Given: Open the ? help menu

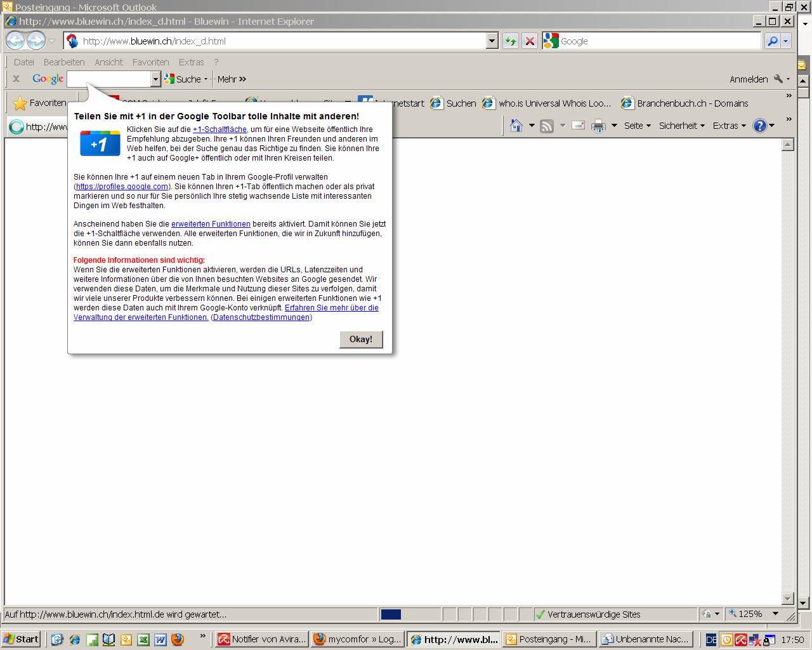Looking at the screenshot, I should [216, 62].
